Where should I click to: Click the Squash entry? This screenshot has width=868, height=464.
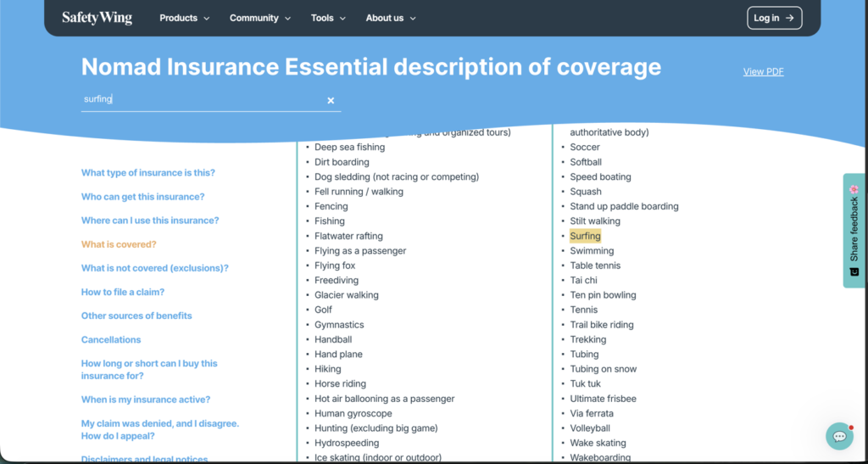click(586, 192)
